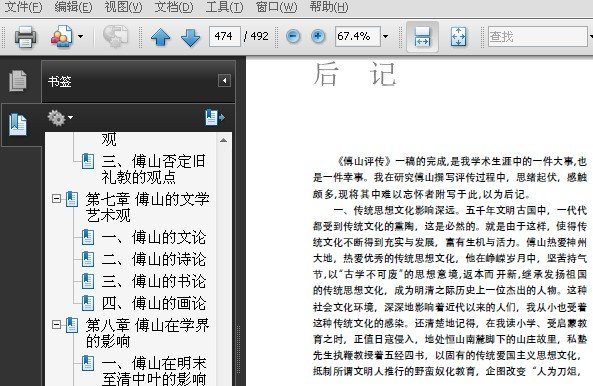Open bookmark 第八章 傅山在学界的影响
Viewport: 593px width, 386px height.
click(x=147, y=333)
